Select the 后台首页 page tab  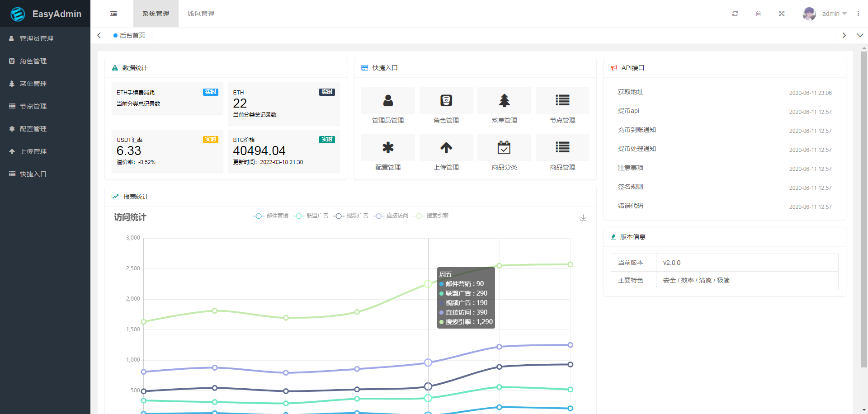pyautogui.click(x=130, y=35)
